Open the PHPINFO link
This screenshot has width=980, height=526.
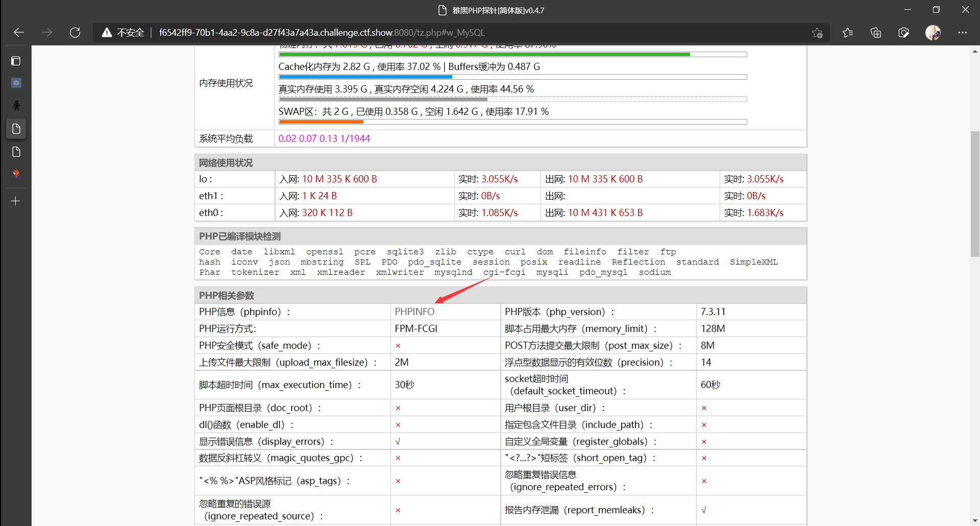[x=414, y=312]
